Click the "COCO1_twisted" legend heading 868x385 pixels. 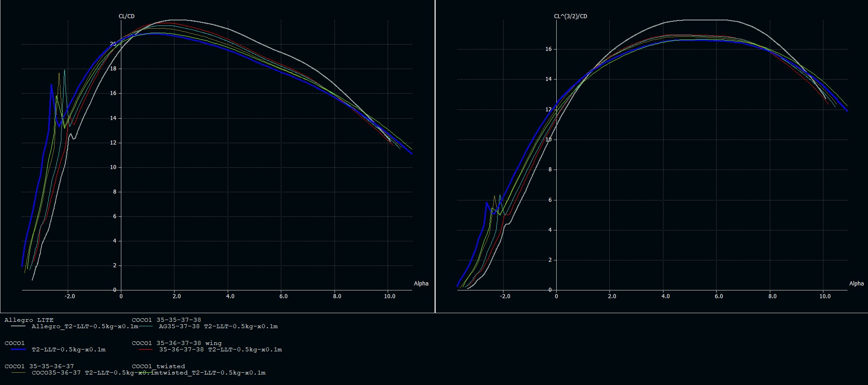tap(158, 366)
